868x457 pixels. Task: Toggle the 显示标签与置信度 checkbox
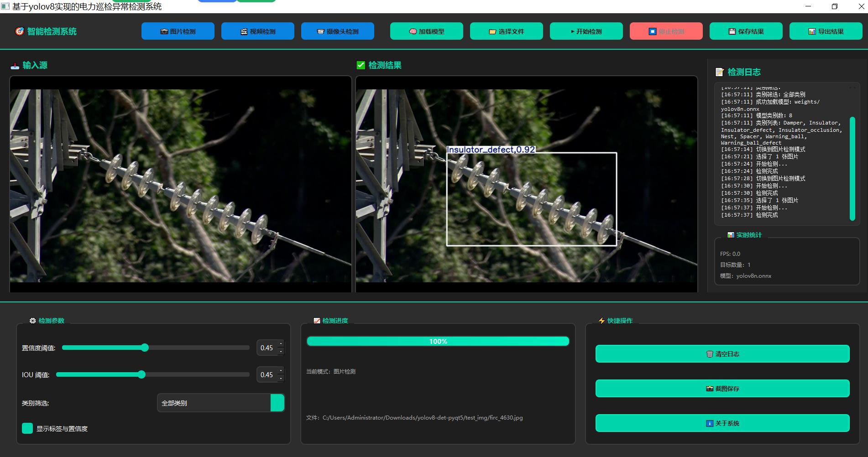pos(27,428)
